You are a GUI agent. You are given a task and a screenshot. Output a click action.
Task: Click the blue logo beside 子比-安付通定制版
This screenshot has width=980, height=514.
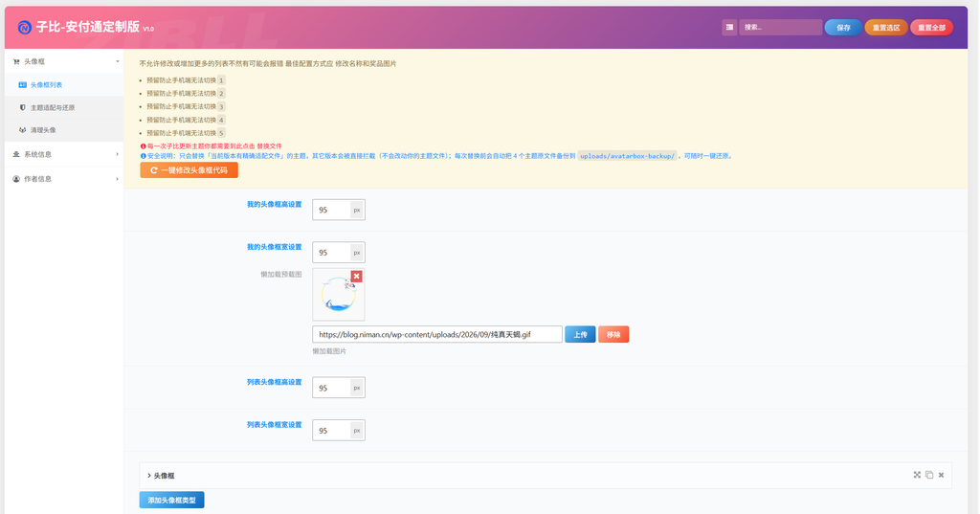(x=24, y=28)
